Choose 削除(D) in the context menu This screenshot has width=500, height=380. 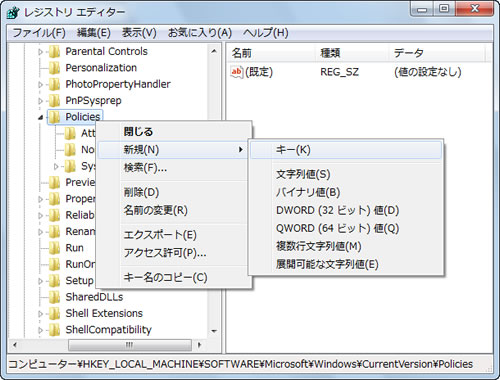coord(173,192)
